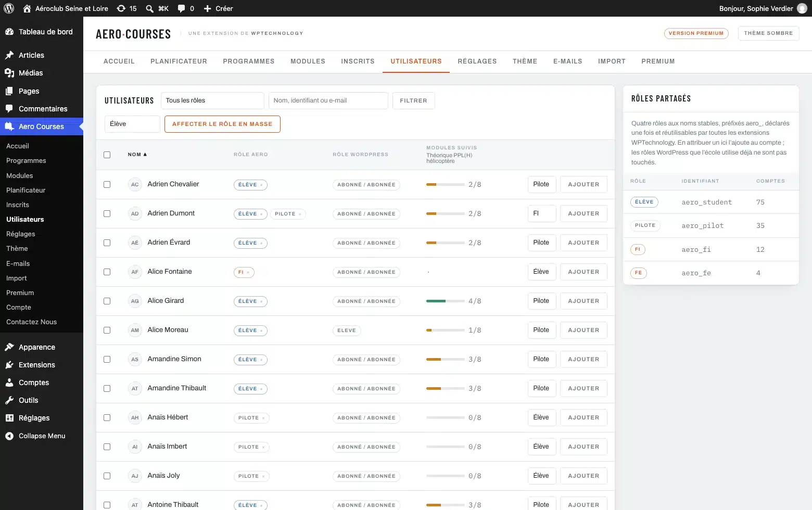The image size is (812, 510).
Task: Open the Tableau de bord dashboard icon
Action: click(x=9, y=32)
